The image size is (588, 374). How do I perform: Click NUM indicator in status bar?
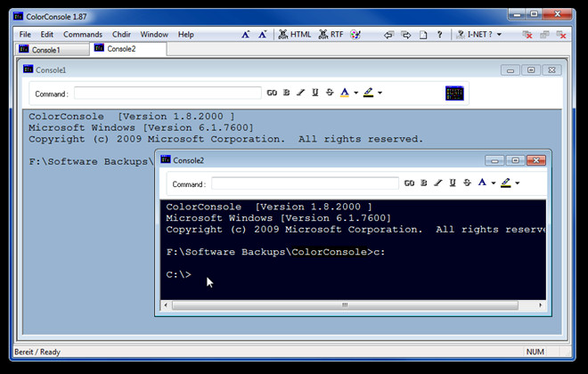point(535,352)
